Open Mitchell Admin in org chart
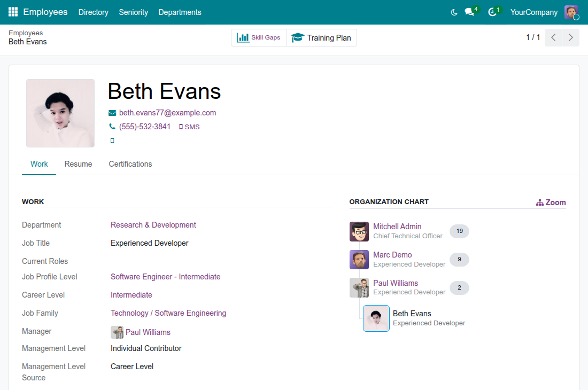 pos(397,227)
